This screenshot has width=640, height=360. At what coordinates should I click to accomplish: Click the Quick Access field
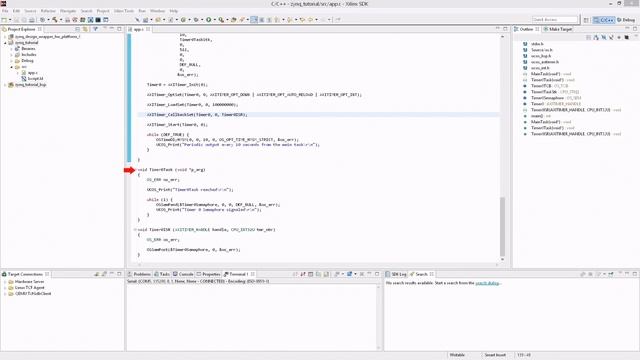555,20
